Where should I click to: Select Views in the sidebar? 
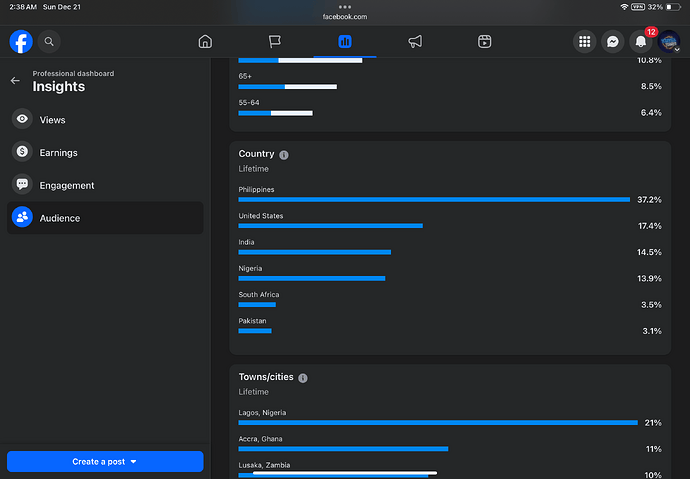tap(52, 120)
